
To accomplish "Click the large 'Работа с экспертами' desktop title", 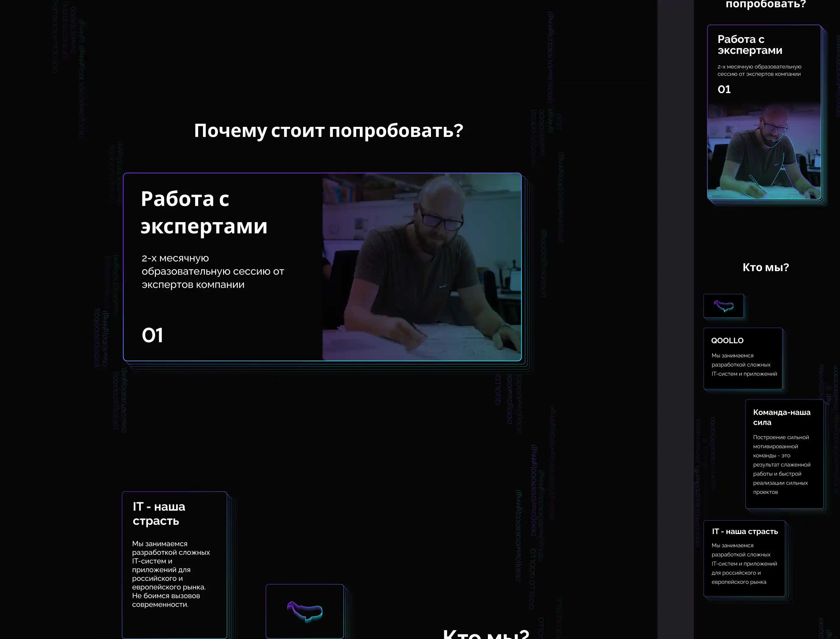I will tap(204, 212).
